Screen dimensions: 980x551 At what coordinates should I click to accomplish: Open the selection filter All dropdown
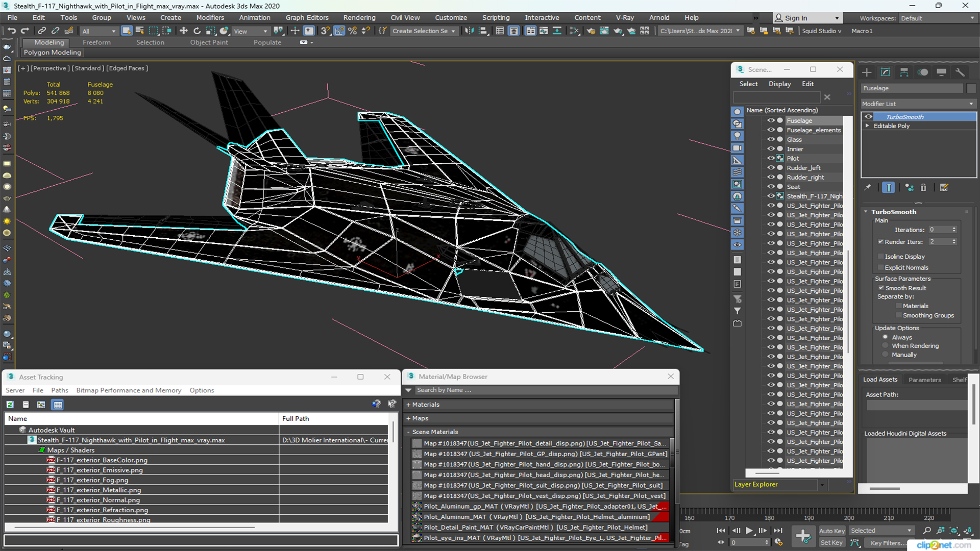[x=99, y=31]
